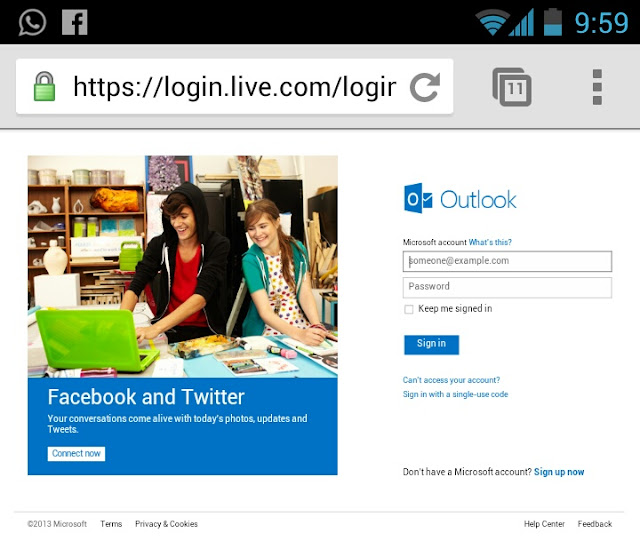
Task: Tap the 9:59 clock
Action: click(x=601, y=22)
